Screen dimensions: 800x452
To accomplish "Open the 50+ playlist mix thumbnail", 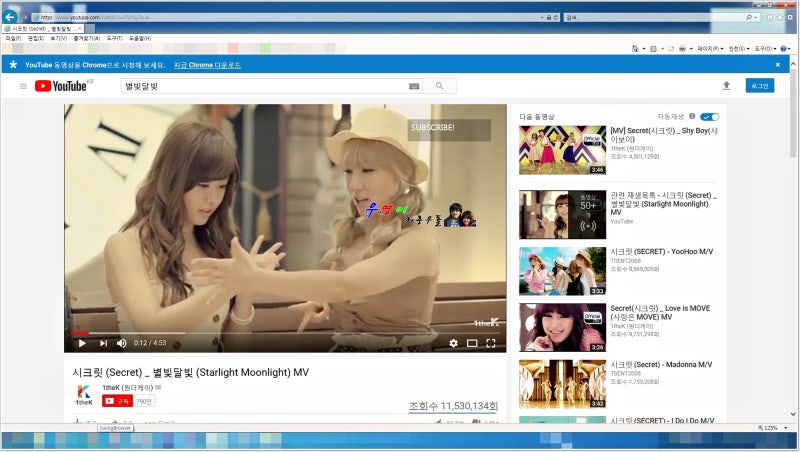I will tap(563, 214).
